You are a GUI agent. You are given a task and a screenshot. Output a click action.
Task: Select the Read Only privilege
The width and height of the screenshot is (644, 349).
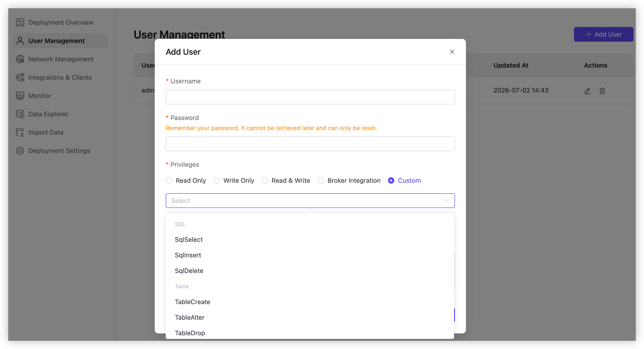point(169,180)
